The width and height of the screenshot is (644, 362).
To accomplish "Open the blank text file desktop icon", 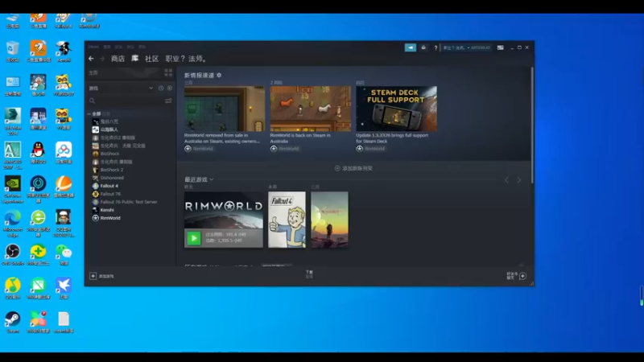I will (x=64, y=322).
